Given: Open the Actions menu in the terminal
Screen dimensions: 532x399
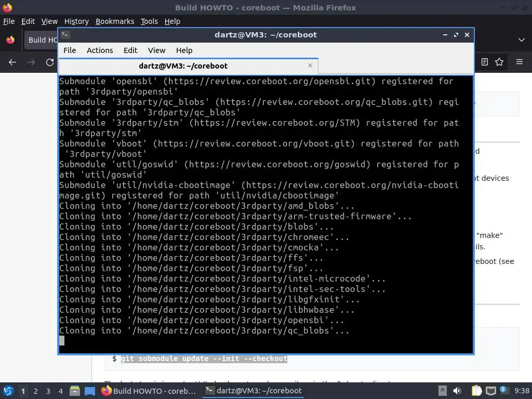Looking at the screenshot, I should pyautogui.click(x=100, y=50).
